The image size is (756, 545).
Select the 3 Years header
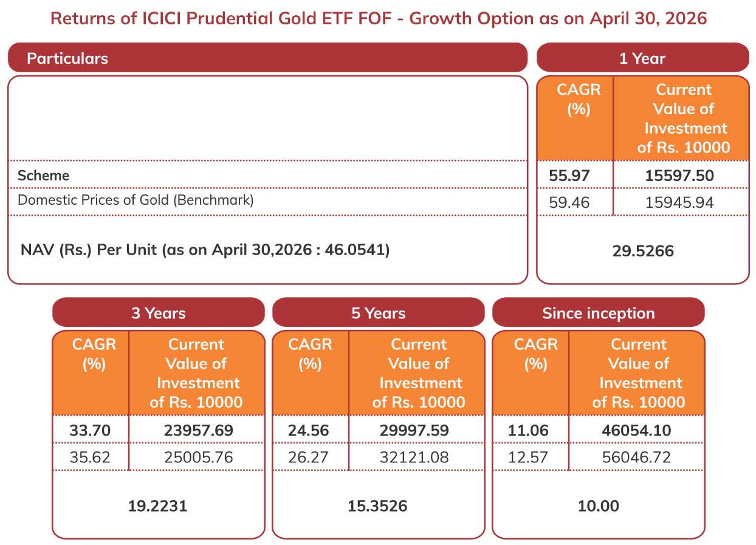(x=159, y=313)
